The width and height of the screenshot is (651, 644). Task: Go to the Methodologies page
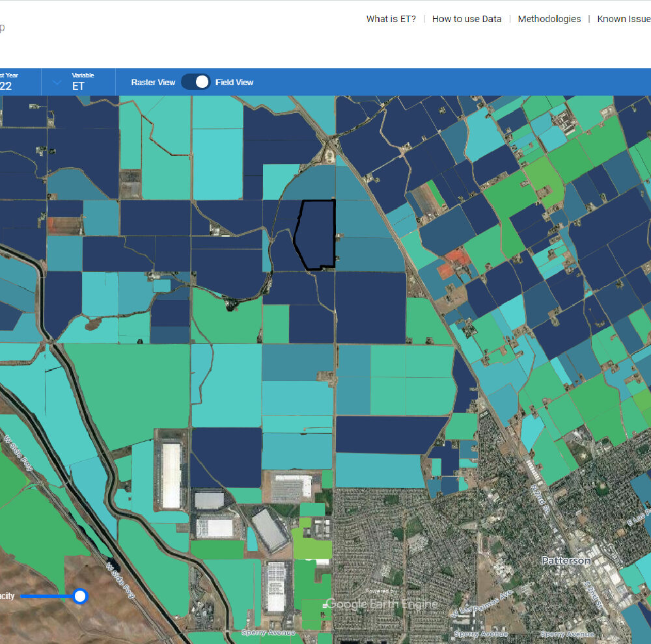click(x=549, y=19)
